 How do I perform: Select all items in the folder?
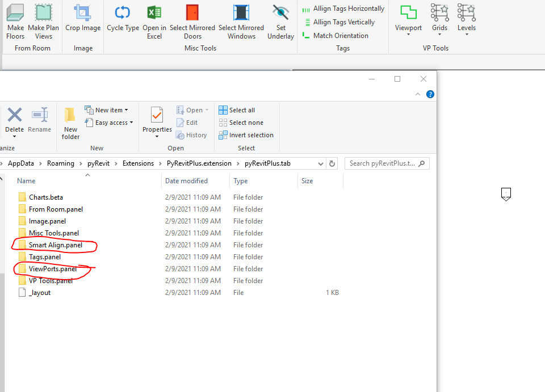[x=241, y=109]
